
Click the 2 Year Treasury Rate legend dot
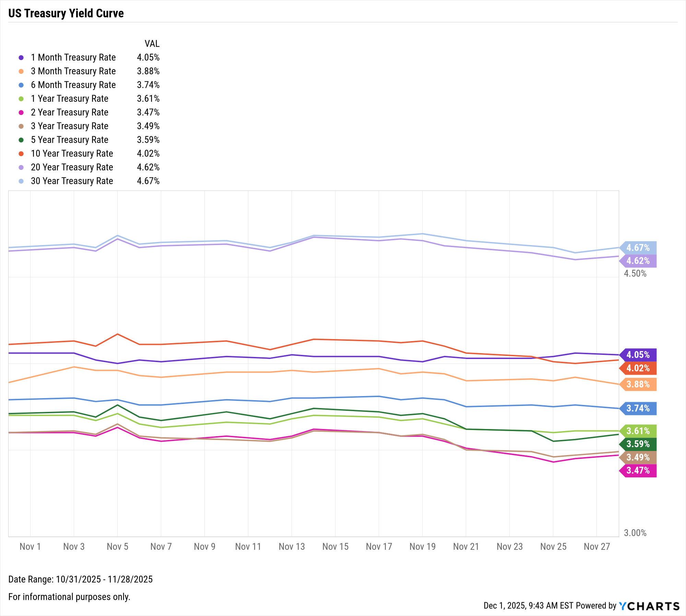coord(21,113)
